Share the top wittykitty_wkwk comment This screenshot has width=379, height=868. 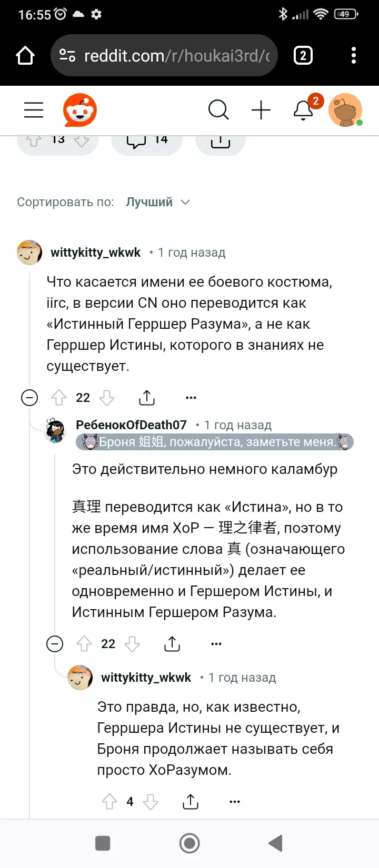tap(147, 398)
